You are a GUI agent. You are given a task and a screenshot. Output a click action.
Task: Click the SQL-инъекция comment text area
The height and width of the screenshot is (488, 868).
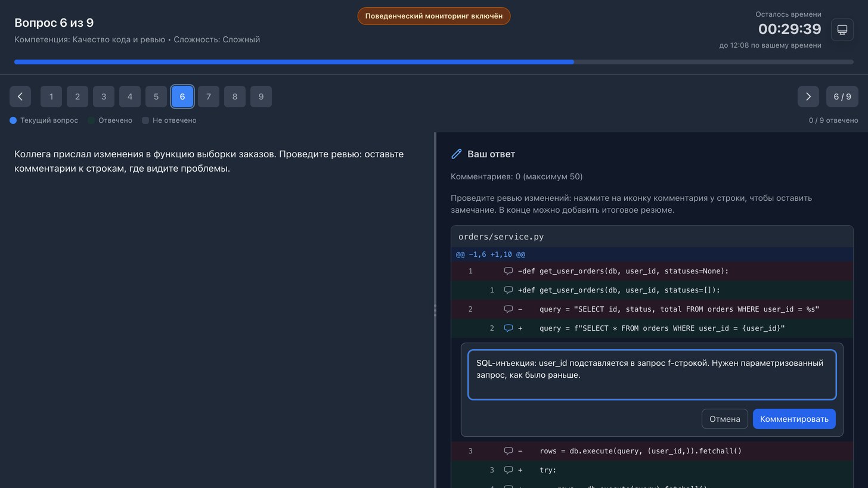point(652,375)
